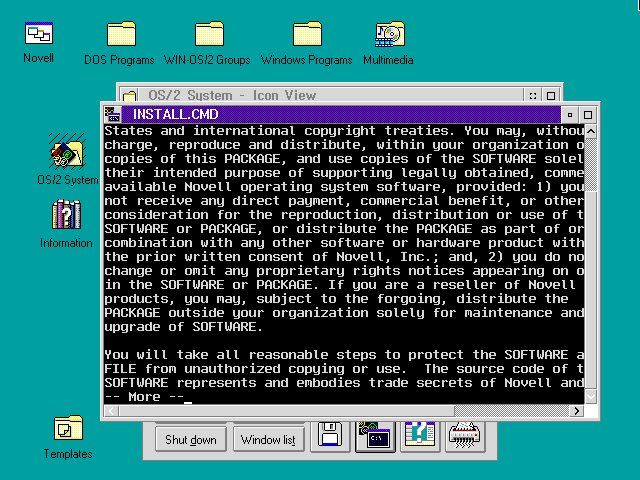
Task: Open the Multimedia folder icon
Action: coord(390,34)
